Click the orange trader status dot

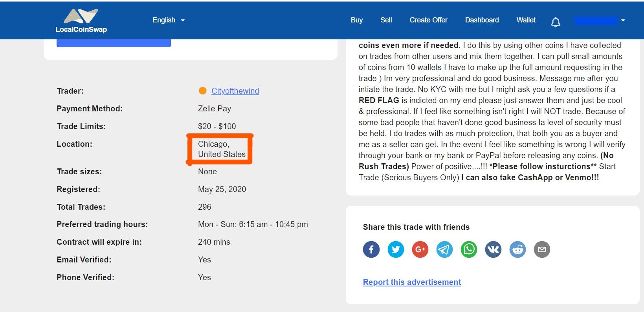pyautogui.click(x=203, y=91)
